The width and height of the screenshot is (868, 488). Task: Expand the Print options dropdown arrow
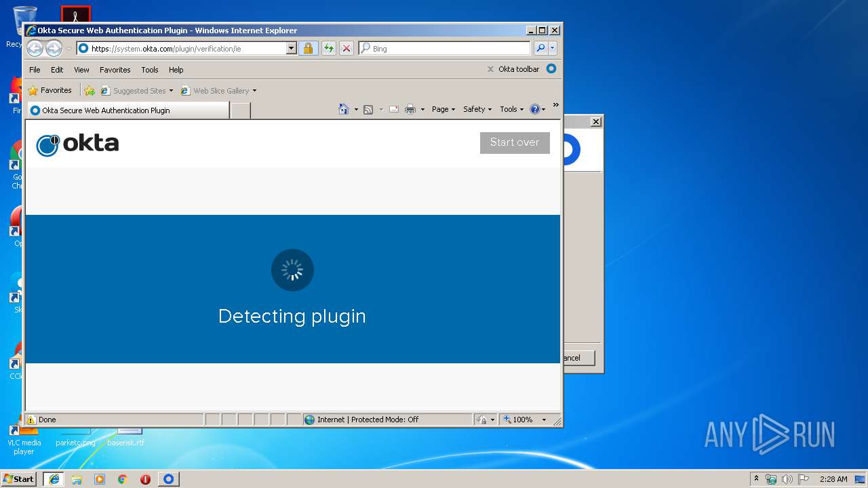point(422,109)
